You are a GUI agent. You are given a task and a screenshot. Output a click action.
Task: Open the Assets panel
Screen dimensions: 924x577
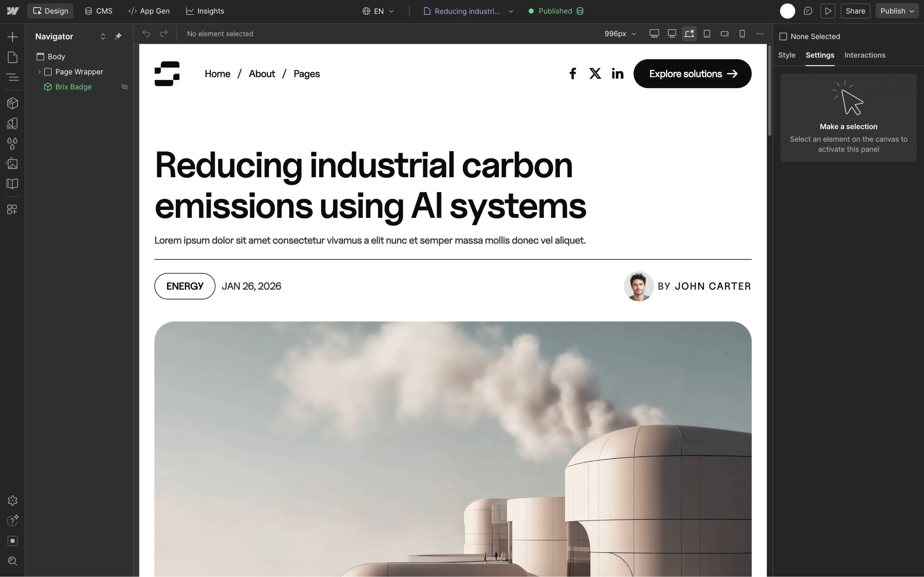[x=13, y=163]
